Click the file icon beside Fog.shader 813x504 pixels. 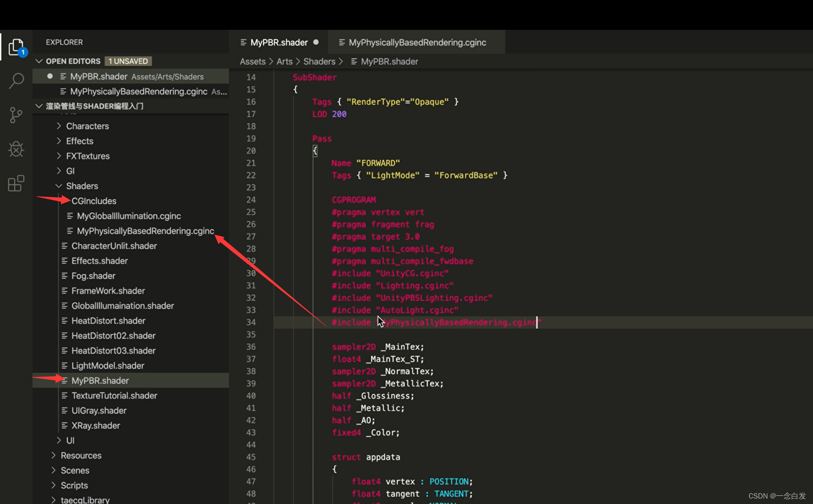click(x=64, y=276)
